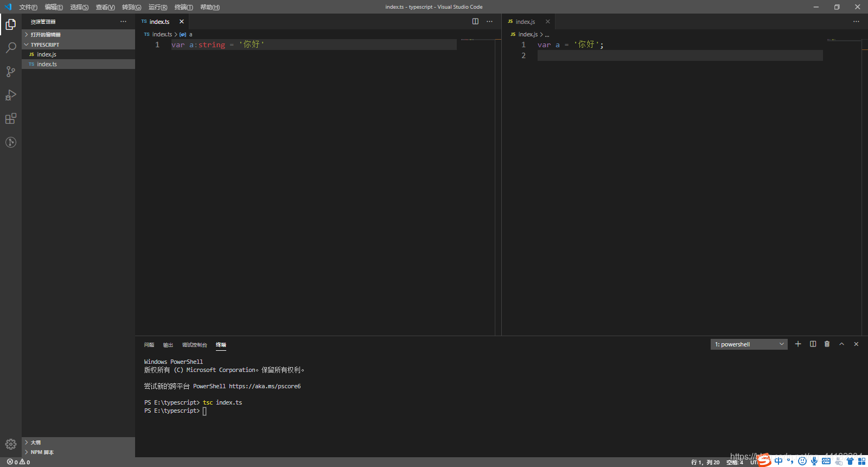Click the index.ts editor minimap
Image resolution: width=868 pixels, height=467 pixels.
coord(477,40)
